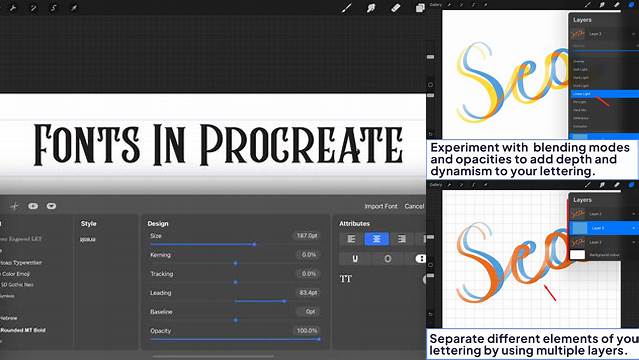Click the paste icon left of Style heading
The height and width of the screenshot is (360, 639).
(x=51, y=206)
